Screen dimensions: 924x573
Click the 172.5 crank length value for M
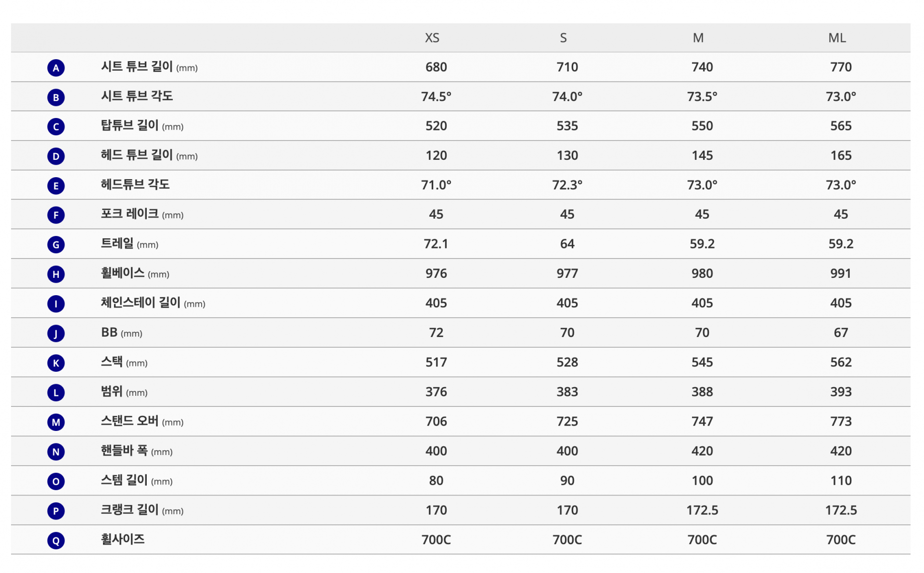[702, 510]
